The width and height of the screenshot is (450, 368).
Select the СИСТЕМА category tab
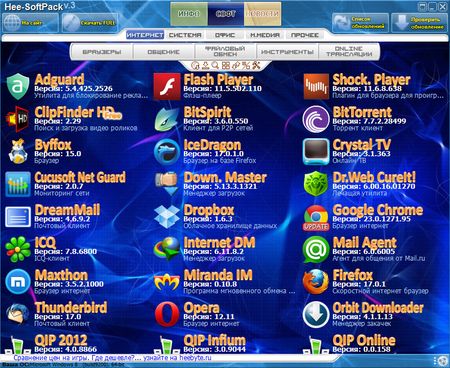[x=185, y=35]
